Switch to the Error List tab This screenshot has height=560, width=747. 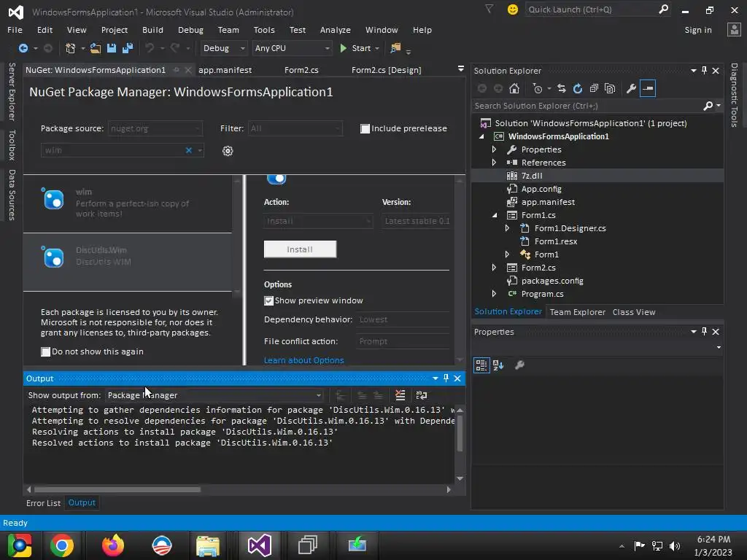point(43,503)
